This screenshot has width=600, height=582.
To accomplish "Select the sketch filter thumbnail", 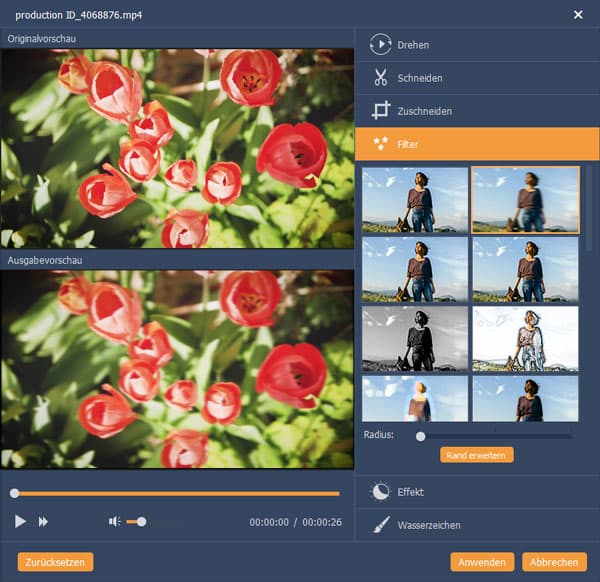I will pos(525,339).
